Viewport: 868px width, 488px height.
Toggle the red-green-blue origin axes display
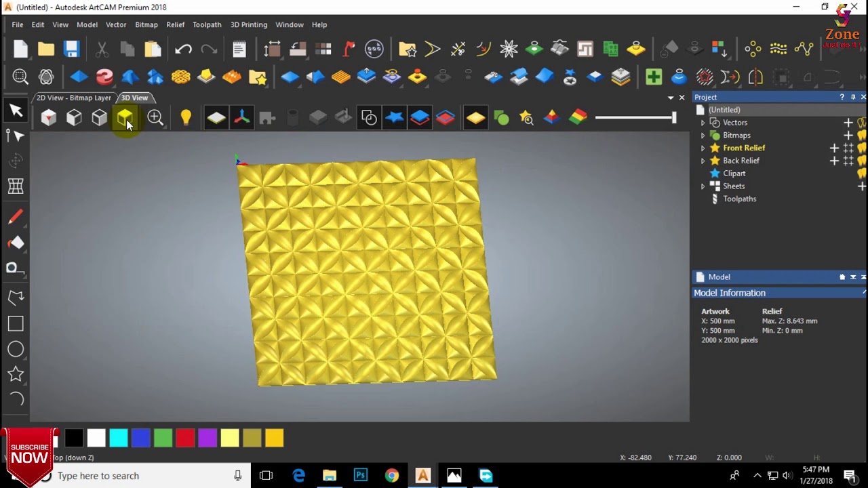coord(241,118)
